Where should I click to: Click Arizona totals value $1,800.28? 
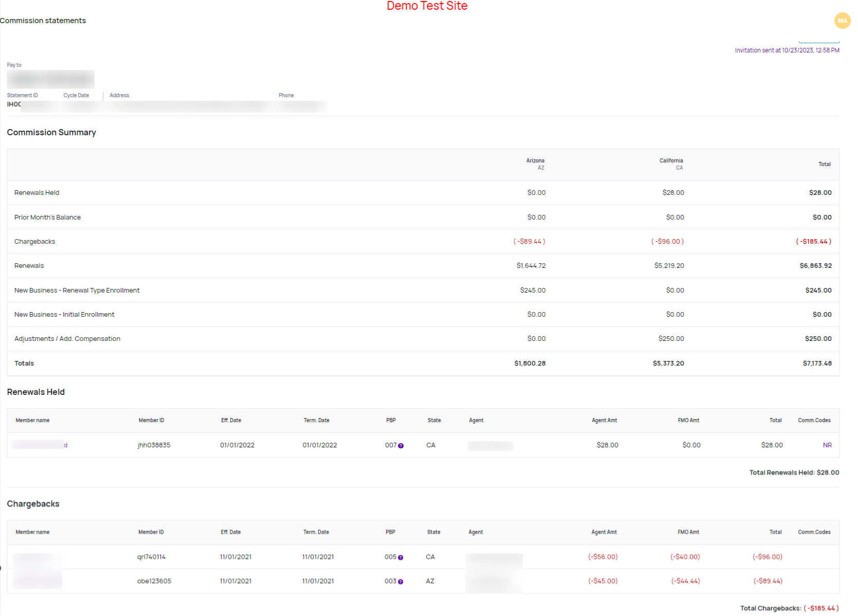click(x=530, y=364)
